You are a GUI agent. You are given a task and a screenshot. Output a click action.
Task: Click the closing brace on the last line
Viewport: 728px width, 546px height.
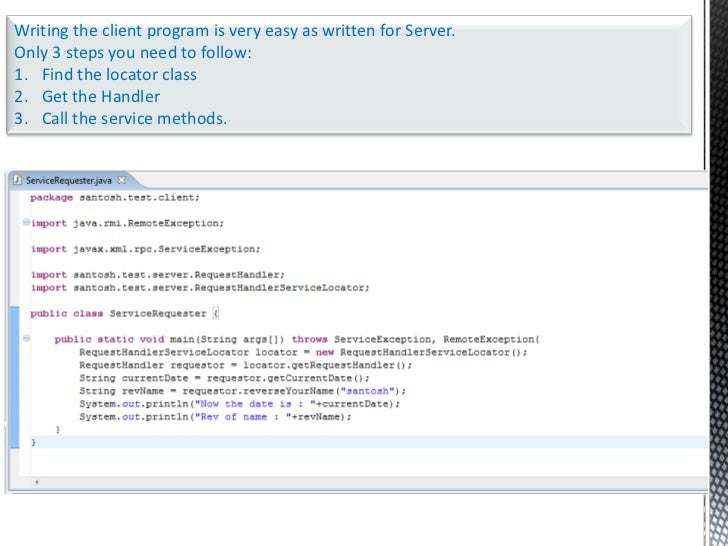33,441
